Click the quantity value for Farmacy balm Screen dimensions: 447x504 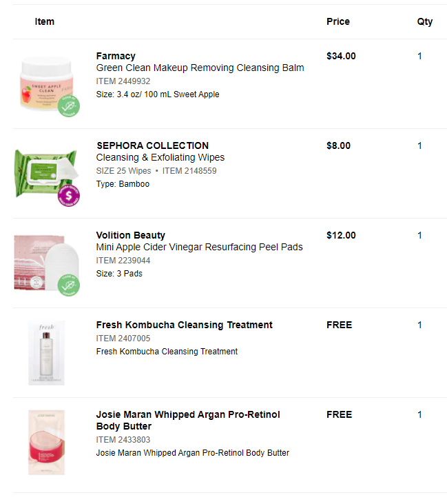(419, 56)
